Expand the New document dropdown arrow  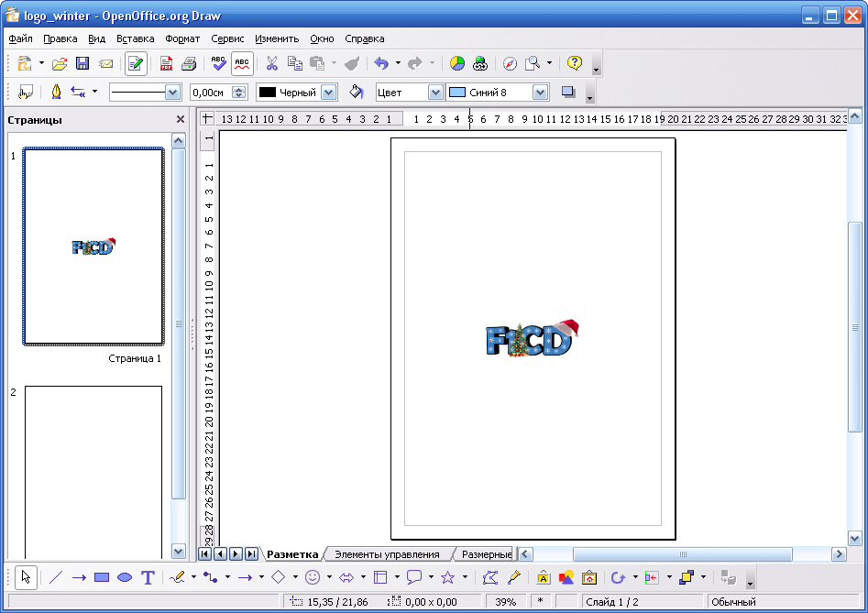point(41,63)
